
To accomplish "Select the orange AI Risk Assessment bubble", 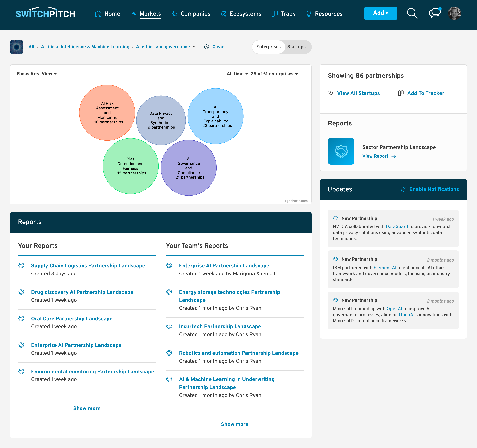I will coord(107,113).
